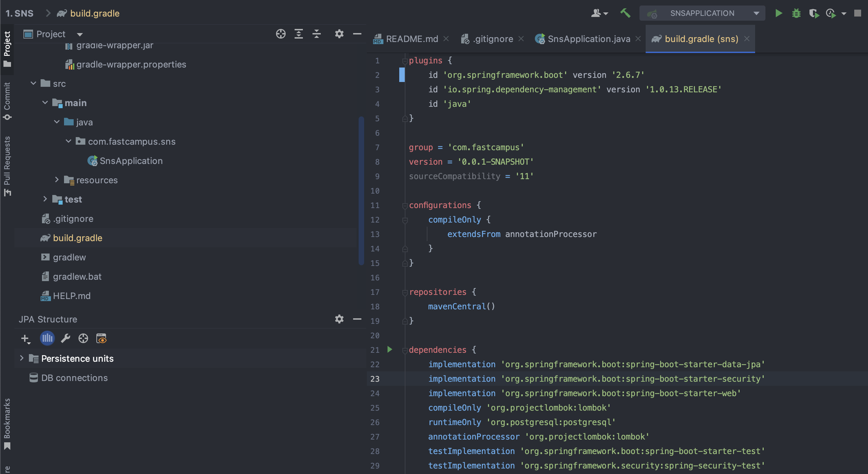
Task: Click the Build project hammer icon
Action: coord(625,13)
